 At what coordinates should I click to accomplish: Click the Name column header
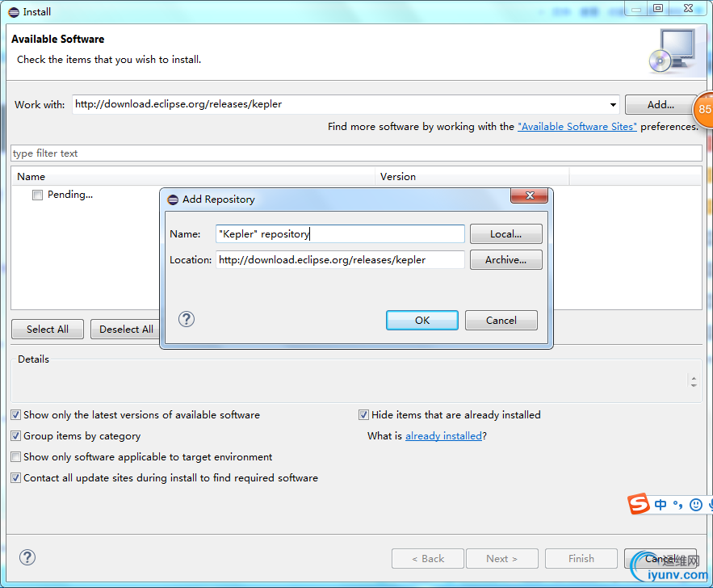tap(193, 176)
